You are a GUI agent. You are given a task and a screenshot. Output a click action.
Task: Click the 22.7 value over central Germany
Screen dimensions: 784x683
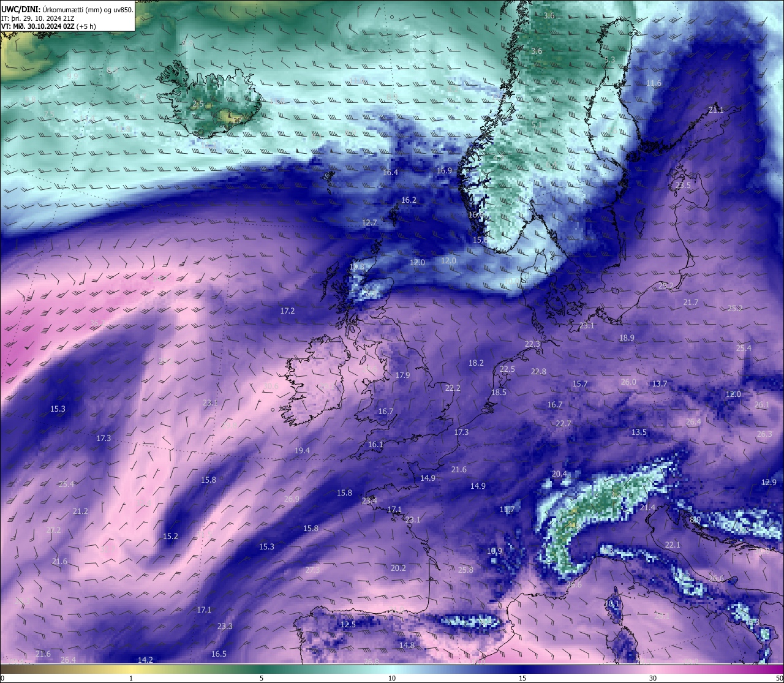(x=563, y=423)
